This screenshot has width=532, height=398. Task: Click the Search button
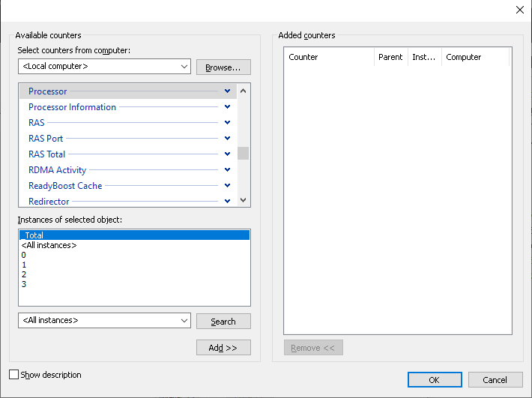(223, 322)
